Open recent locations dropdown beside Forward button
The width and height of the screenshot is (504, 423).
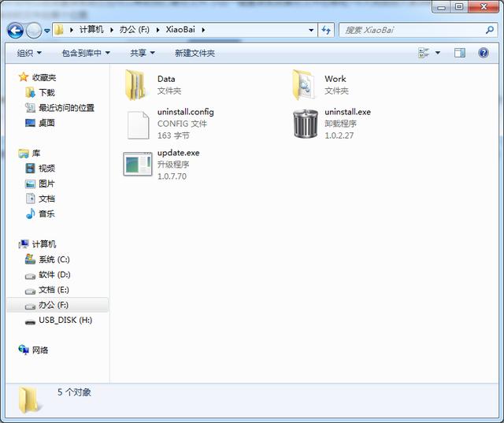[47, 31]
